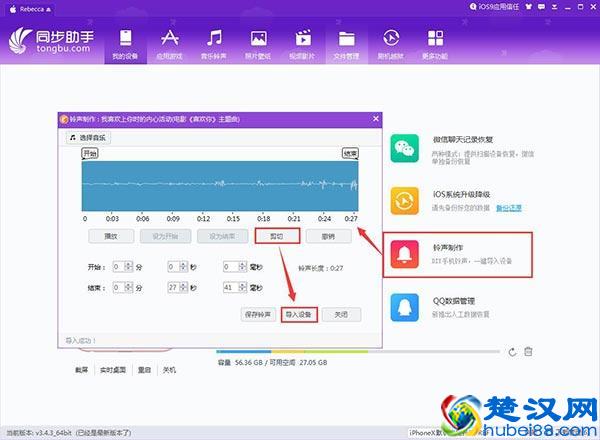Click the 播放 play button
The height and width of the screenshot is (440, 600).
[111, 236]
